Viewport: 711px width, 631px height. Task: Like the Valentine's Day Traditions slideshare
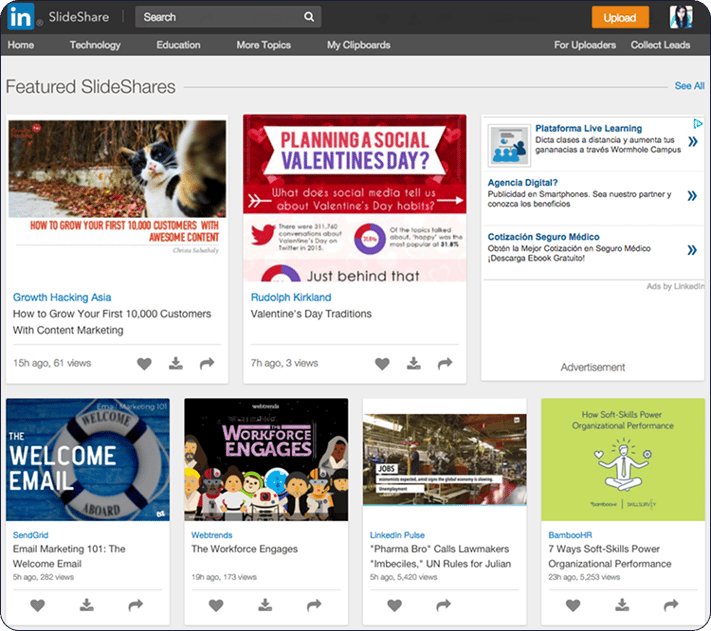(382, 364)
